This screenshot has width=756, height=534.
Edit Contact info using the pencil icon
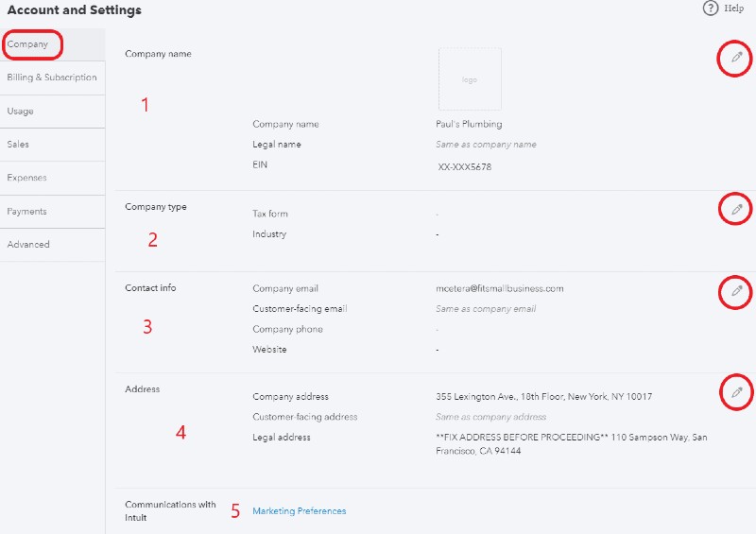[x=736, y=291]
